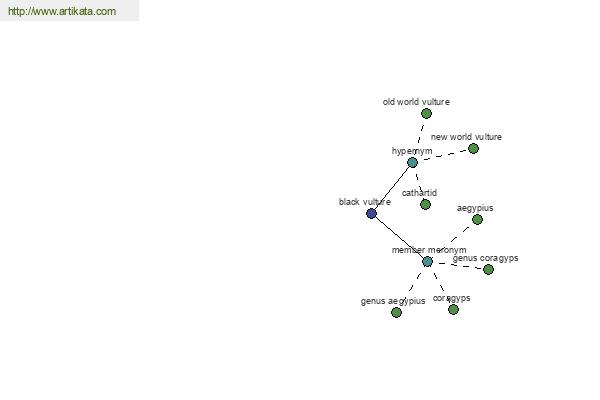Select the old world vulture node
The height and width of the screenshot is (400, 600).
pos(426,113)
